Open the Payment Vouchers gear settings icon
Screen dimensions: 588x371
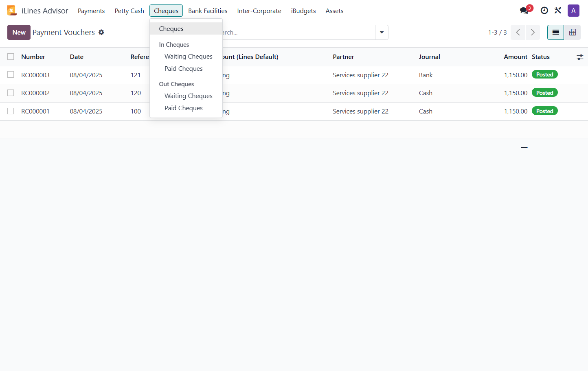pyautogui.click(x=101, y=32)
